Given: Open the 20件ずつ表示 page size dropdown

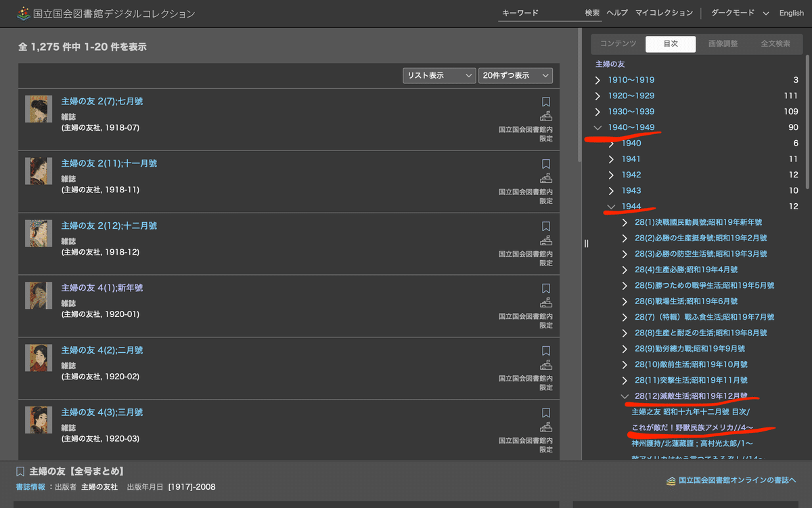Looking at the screenshot, I should pyautogui.click(x=516, y=76).
